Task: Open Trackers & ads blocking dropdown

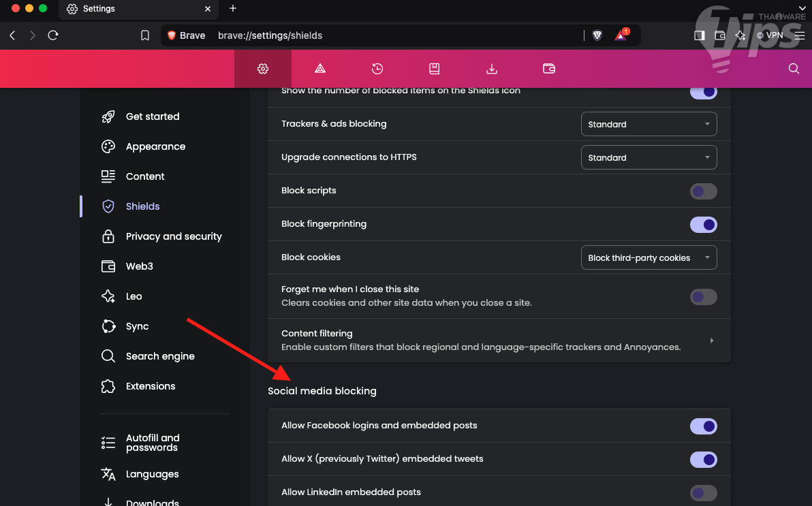Action: pos(649,124)
